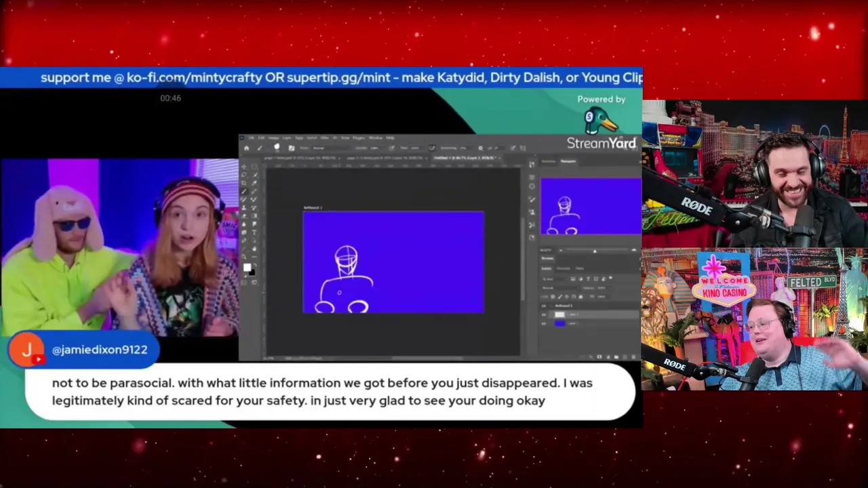Swap foreground and background colors icon
Viewport: 868px width, 488px height.
255,265
